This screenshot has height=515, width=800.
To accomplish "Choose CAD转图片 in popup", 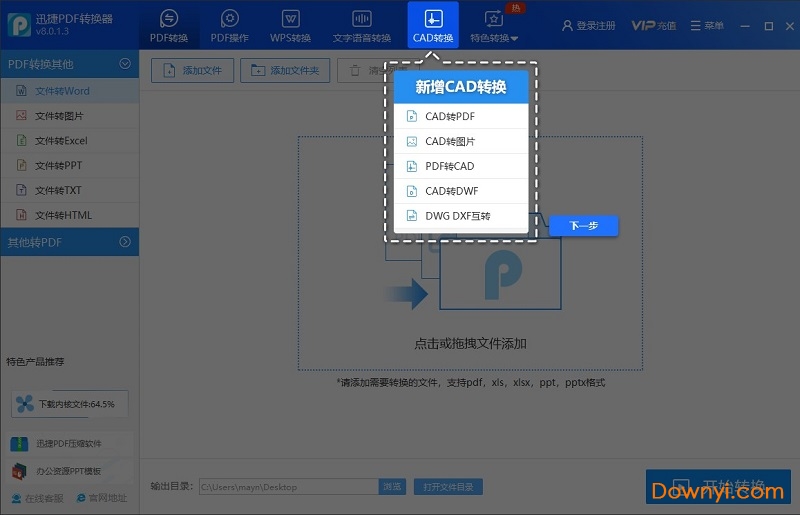I will (461, 141).
